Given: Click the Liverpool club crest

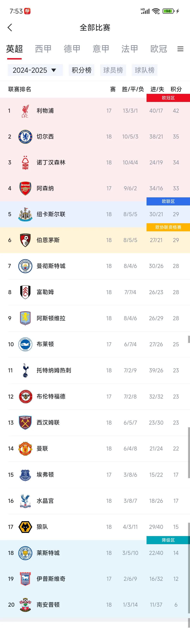Looking at the screenshot, I should (x=25, y=111).
